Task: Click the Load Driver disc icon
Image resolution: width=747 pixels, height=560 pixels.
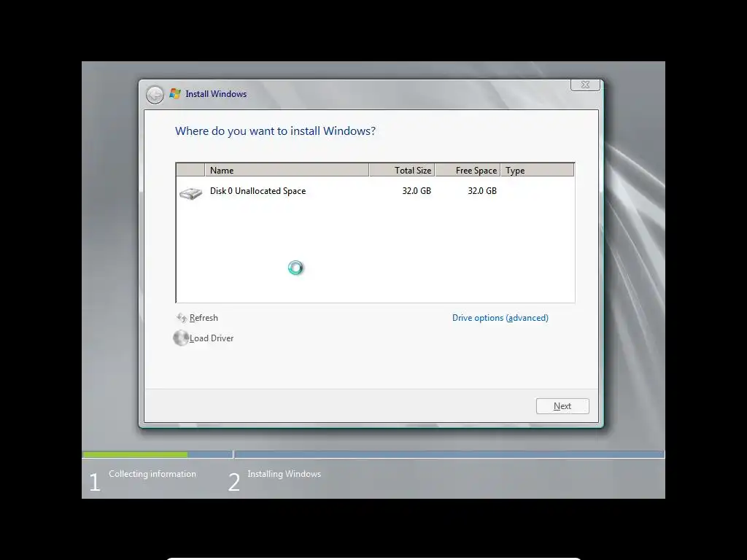Action: [x=181, y=338]
